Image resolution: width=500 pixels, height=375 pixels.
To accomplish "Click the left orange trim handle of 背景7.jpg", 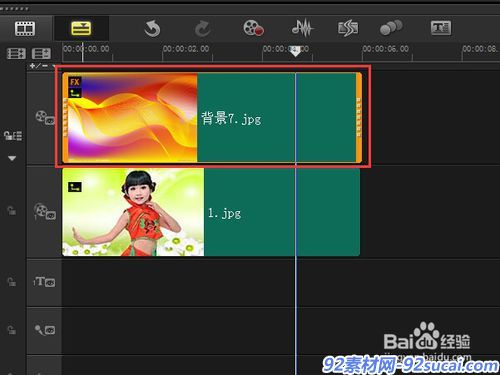I will (x=65, y=118).
